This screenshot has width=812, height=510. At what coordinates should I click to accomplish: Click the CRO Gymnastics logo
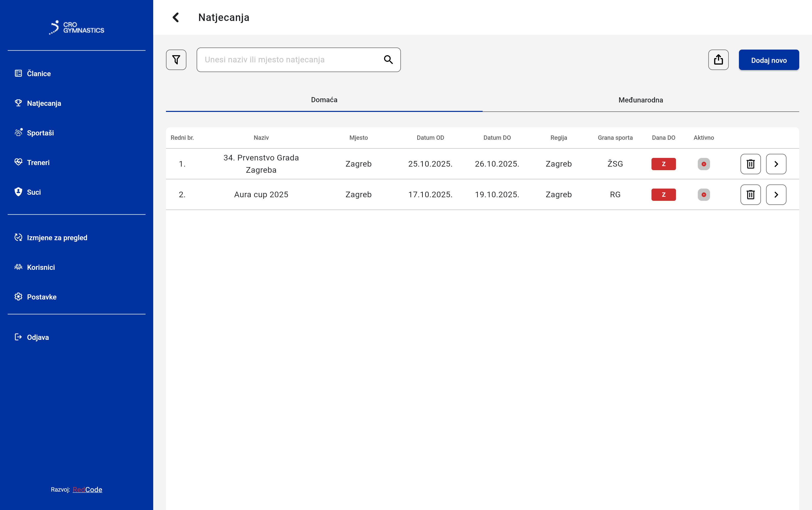click(x=77, y=27)
